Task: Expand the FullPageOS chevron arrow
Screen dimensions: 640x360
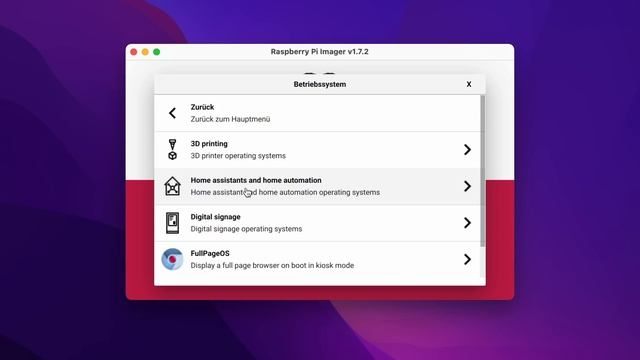Action: coord(467,259)
